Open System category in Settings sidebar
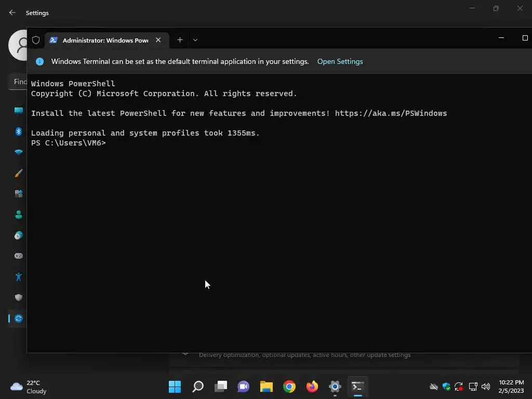 [x=19, y=111]
